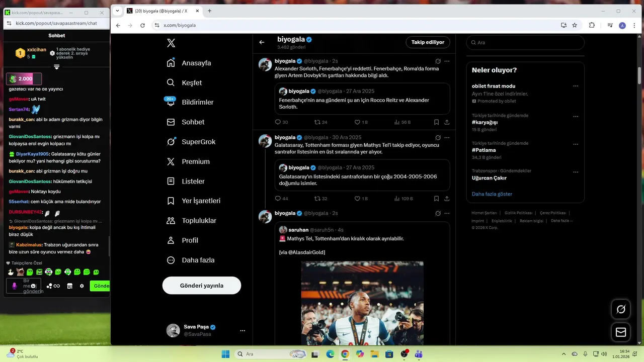Click Gönder button in Kick chat
Viewport: 644px width, 362px height.
click(100, 286)
